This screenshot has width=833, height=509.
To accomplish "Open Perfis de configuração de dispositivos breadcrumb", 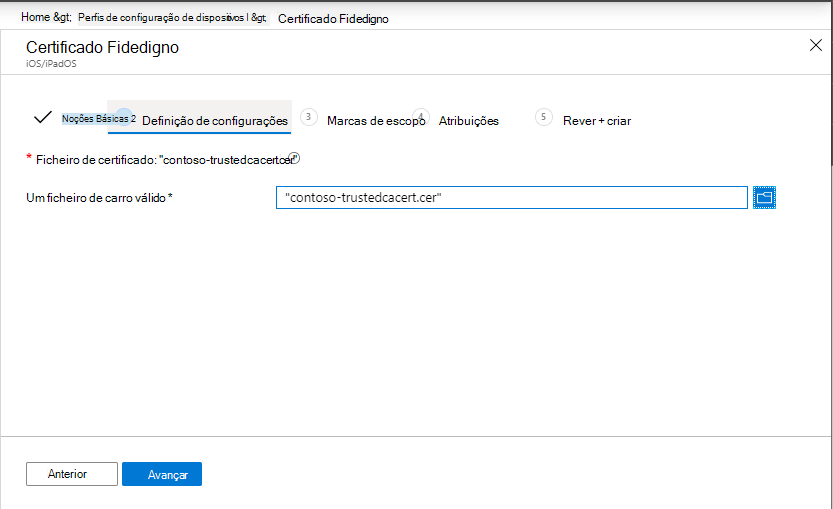I will pyautogui.click(x=161, y=18).
